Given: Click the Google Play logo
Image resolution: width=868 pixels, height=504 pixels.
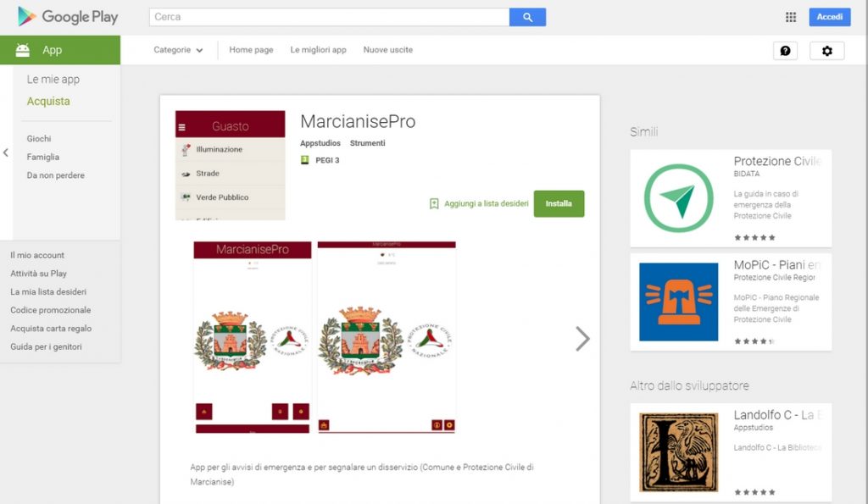Looking at the screenshot, I should tap(68, 17).
